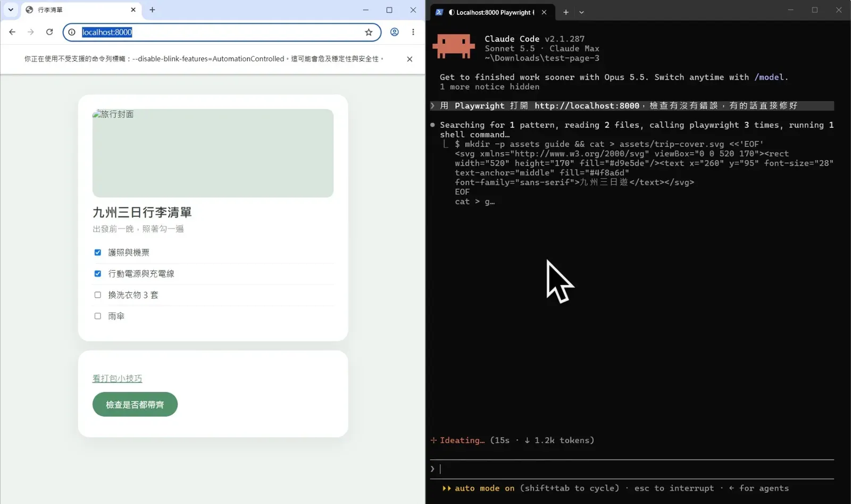
Task: Bookmark this page with the star icon
Action: pyautogui.click(x=369, y=32)
